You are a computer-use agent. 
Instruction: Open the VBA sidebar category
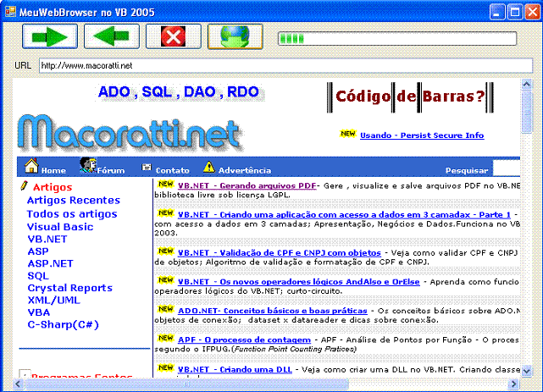pyautogui.click(x=39, y=312)
